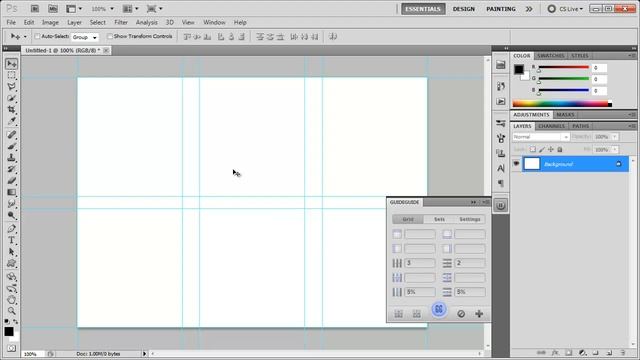Launch Mini Bridge from the application bar

(53, 9)
